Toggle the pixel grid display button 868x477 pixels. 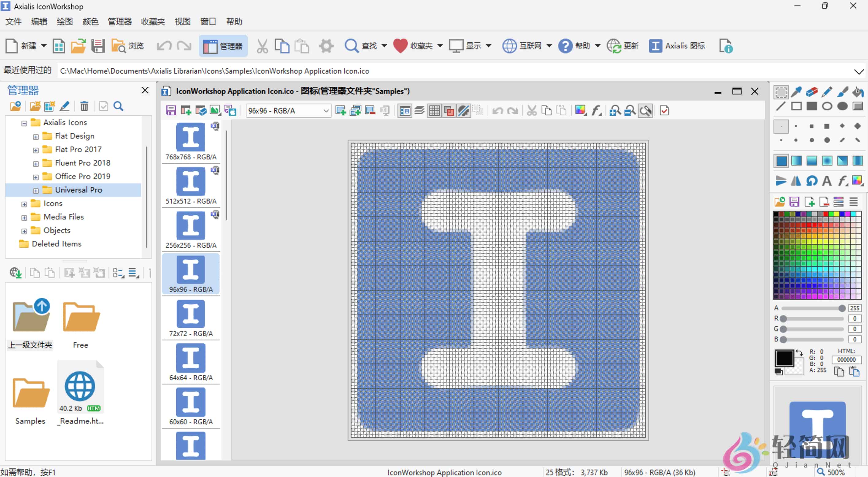pyautogui.click(x=434, y=111)
